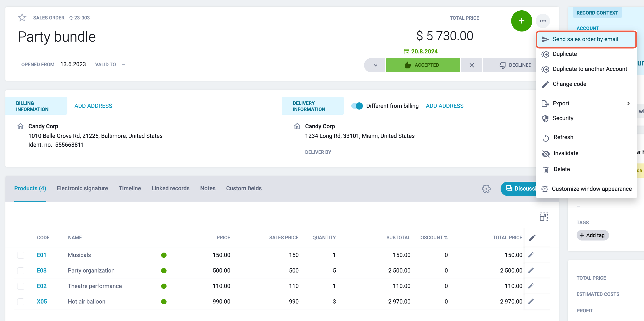Click the DISCOUNT % column header

(x=433, y=238)
